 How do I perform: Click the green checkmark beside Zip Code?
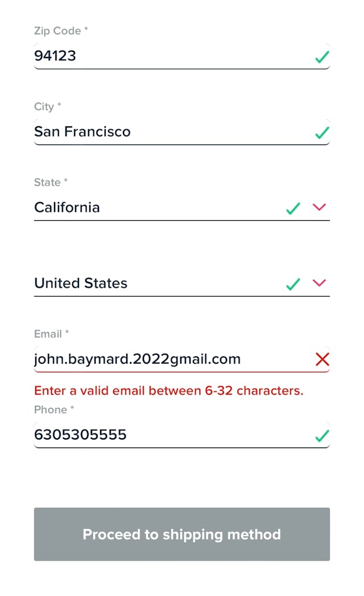322,56
